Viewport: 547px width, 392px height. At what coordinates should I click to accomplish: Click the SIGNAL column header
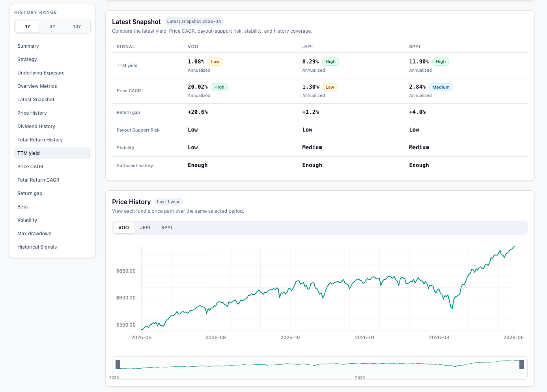(x=126, y=46)
